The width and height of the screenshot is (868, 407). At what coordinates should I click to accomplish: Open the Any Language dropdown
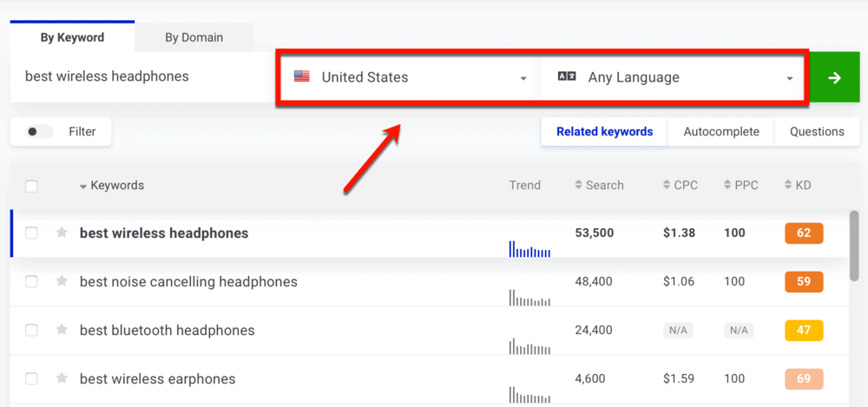672,77
